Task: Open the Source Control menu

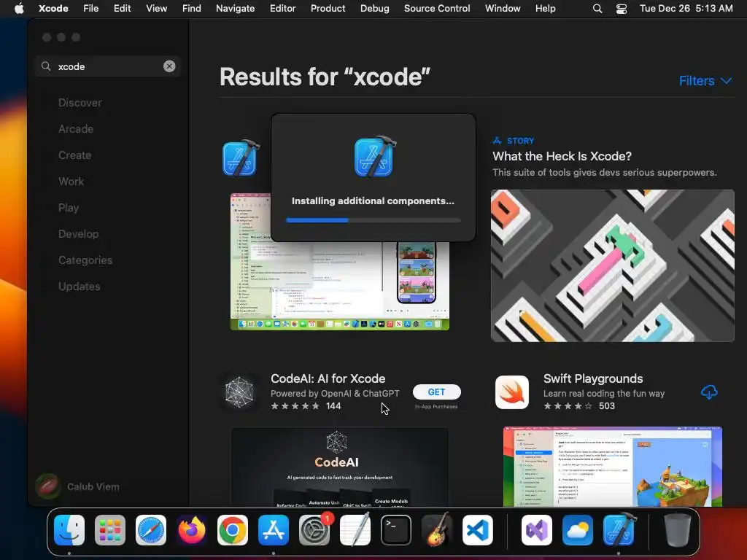Action: [437, 9]
